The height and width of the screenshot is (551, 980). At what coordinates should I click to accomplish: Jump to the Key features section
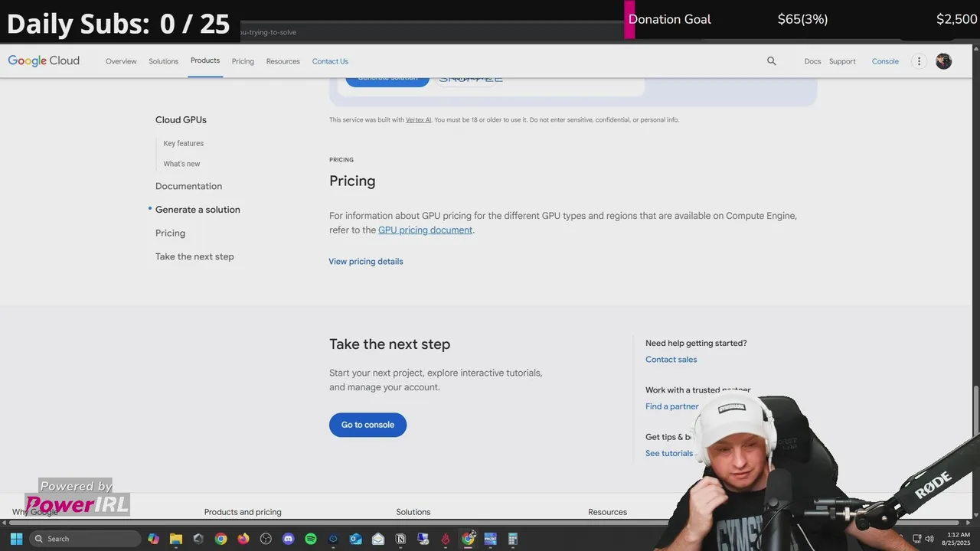[184, 144]
